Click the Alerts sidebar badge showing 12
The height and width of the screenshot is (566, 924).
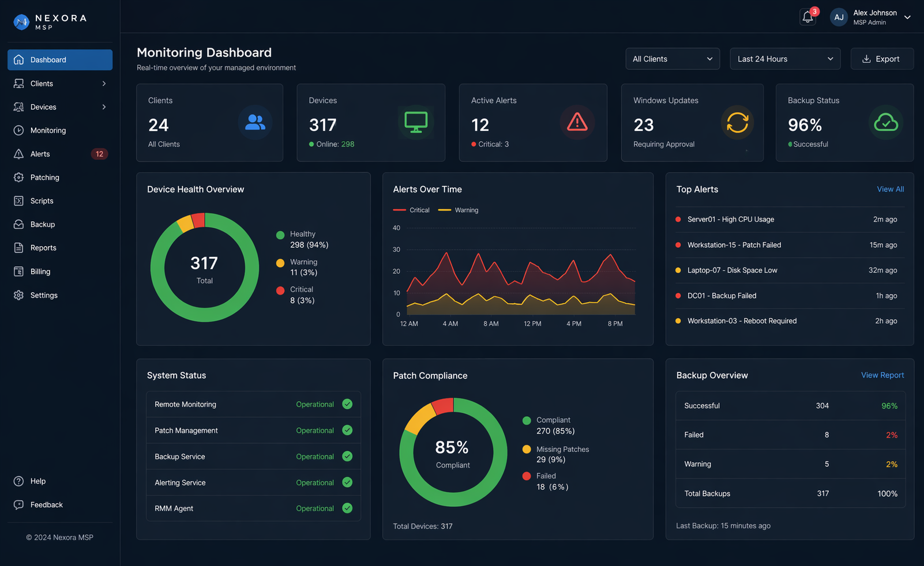pyautogui.click(x=99, y=154)
